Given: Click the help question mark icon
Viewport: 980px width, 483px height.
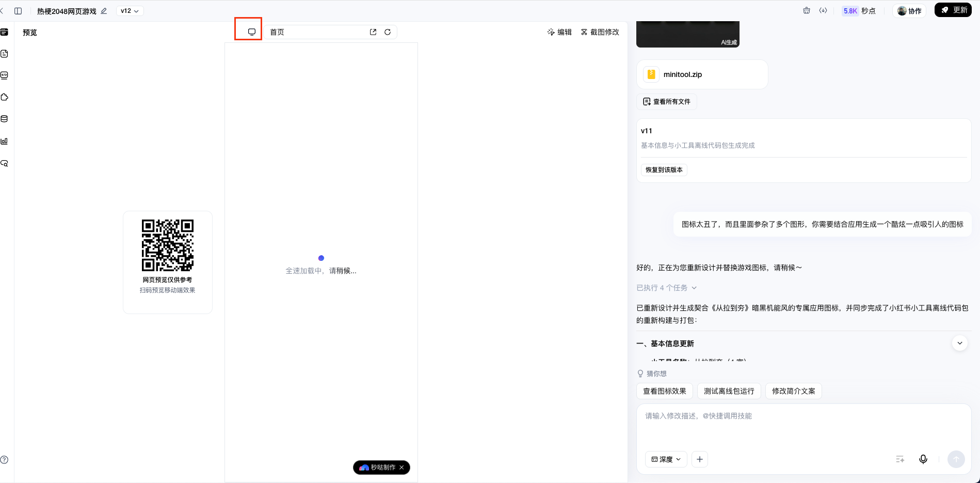Looking at the screenshot, I should (x=4, y=460).
